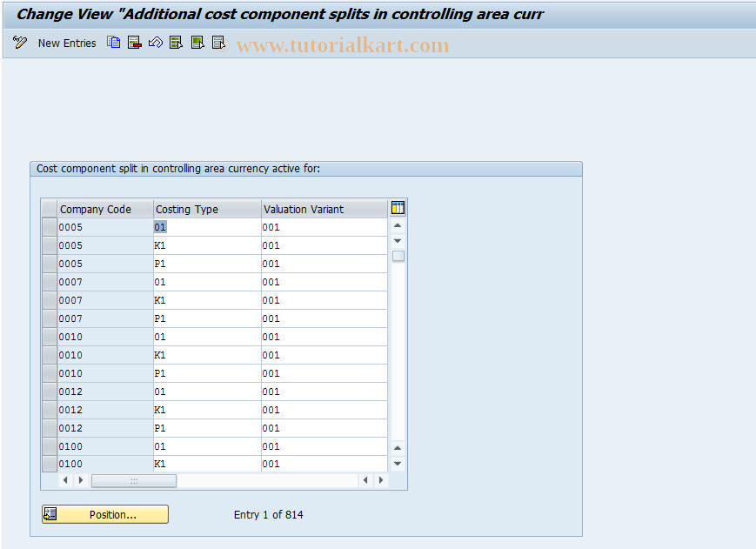Click the Select All icon
Image resolution: width=756 pixels, height=549 pixels.
[x=176, y=43]
